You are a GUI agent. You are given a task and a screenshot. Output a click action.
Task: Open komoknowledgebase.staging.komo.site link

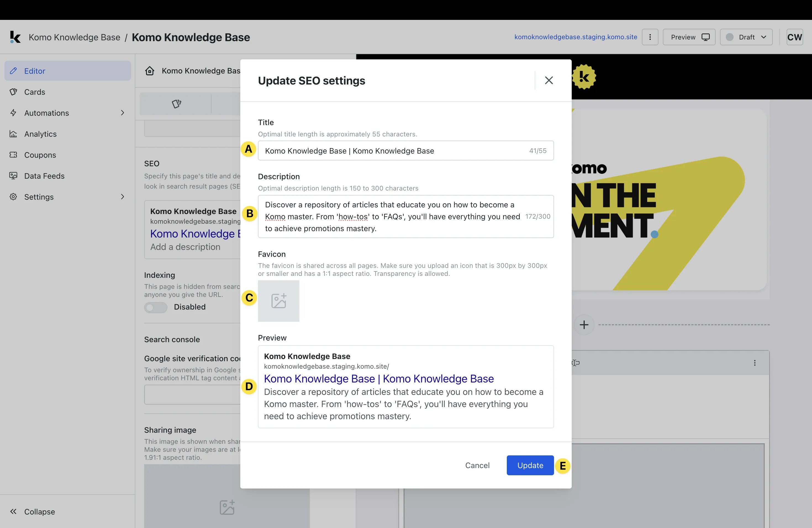(x=576, y=37)
